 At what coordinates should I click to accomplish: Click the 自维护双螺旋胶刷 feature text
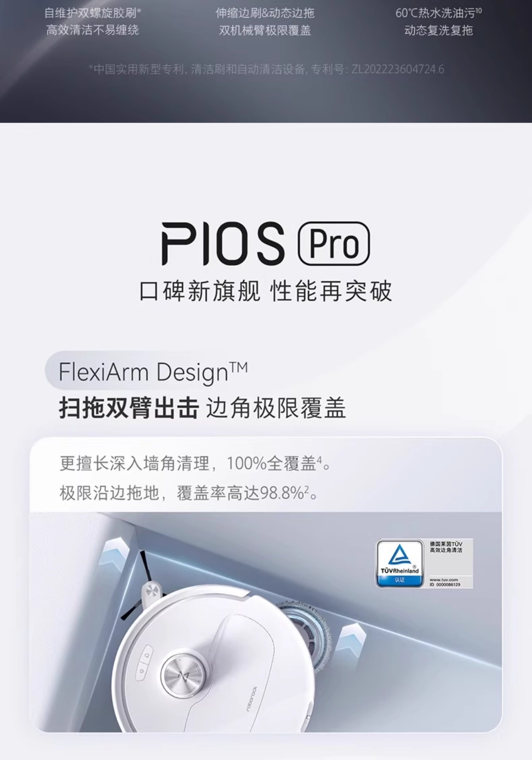click(93, 13)
